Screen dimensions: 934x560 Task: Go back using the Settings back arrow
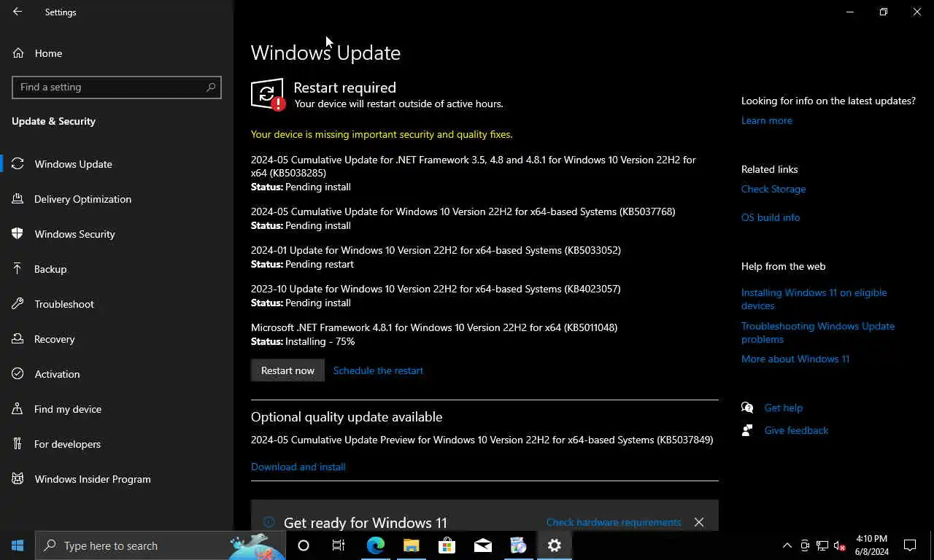point(18,12)
